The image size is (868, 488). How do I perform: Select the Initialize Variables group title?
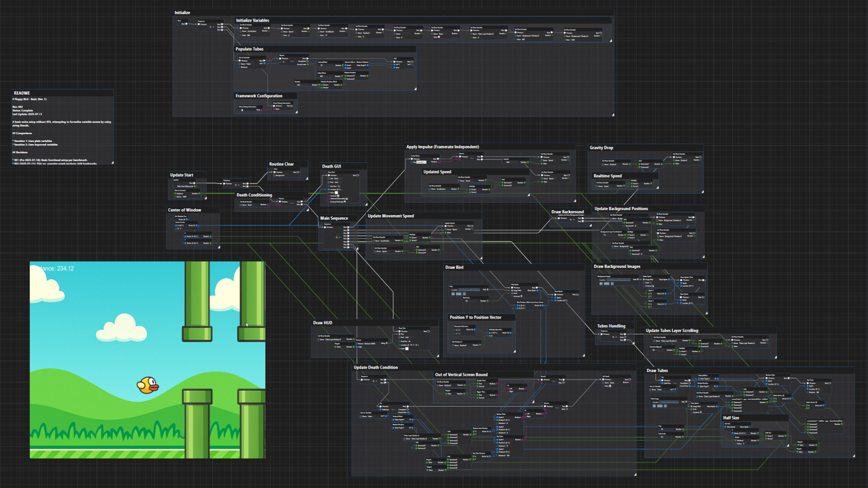click(x=252, y=20)
